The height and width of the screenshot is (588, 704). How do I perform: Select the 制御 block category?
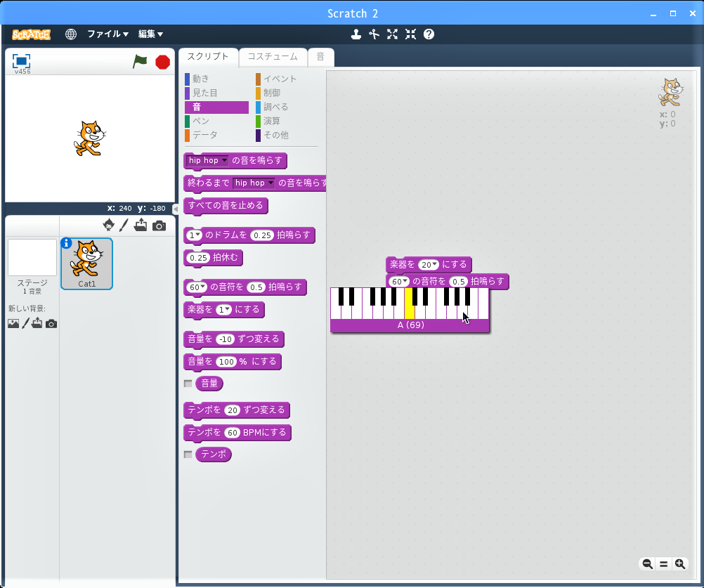point(271,93)
